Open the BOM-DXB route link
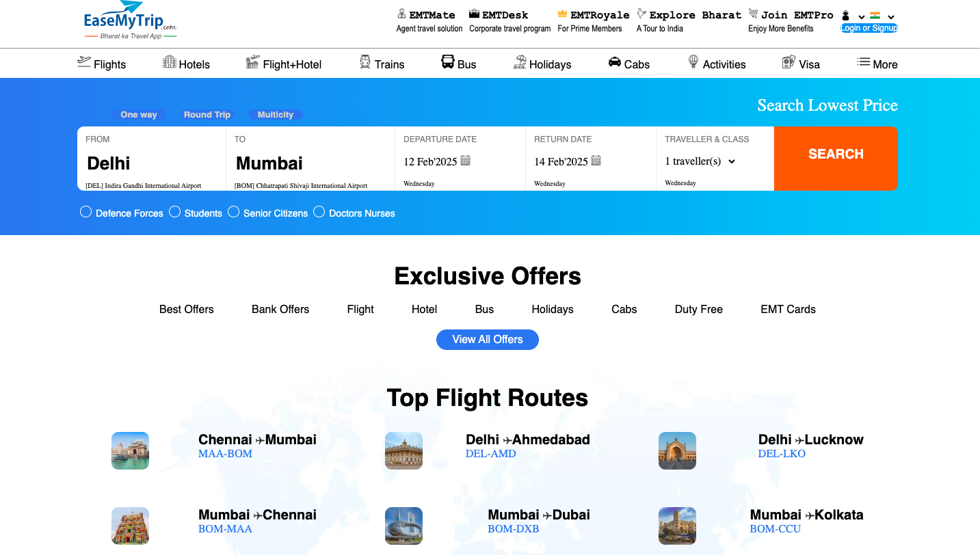 point(514,529)
